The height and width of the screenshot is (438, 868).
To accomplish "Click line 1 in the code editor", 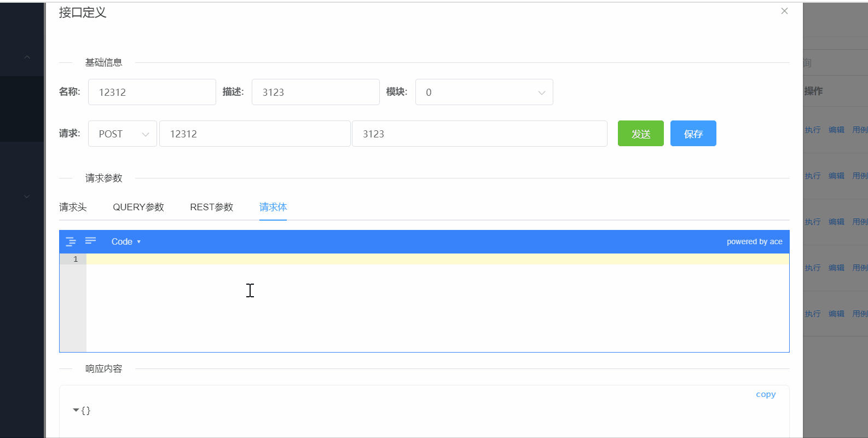I will click(438, 259).
